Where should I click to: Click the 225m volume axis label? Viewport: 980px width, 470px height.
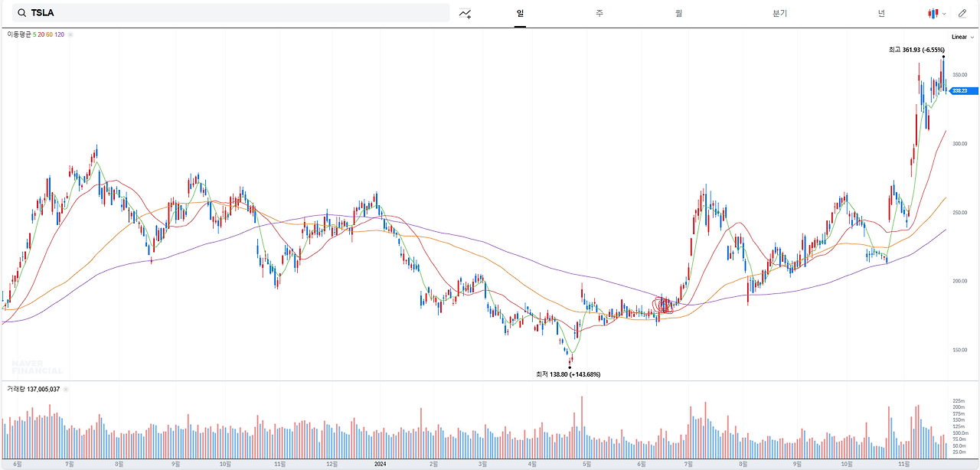[958, 400]
